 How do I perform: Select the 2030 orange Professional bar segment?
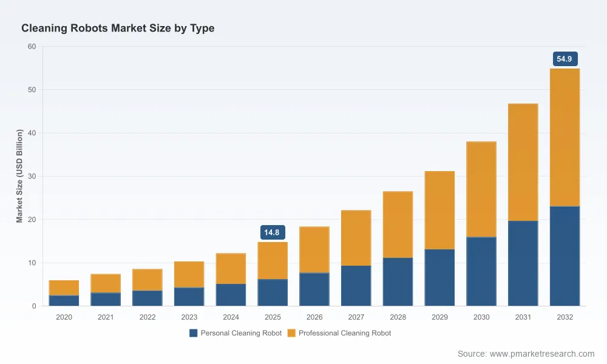point(481,189)
